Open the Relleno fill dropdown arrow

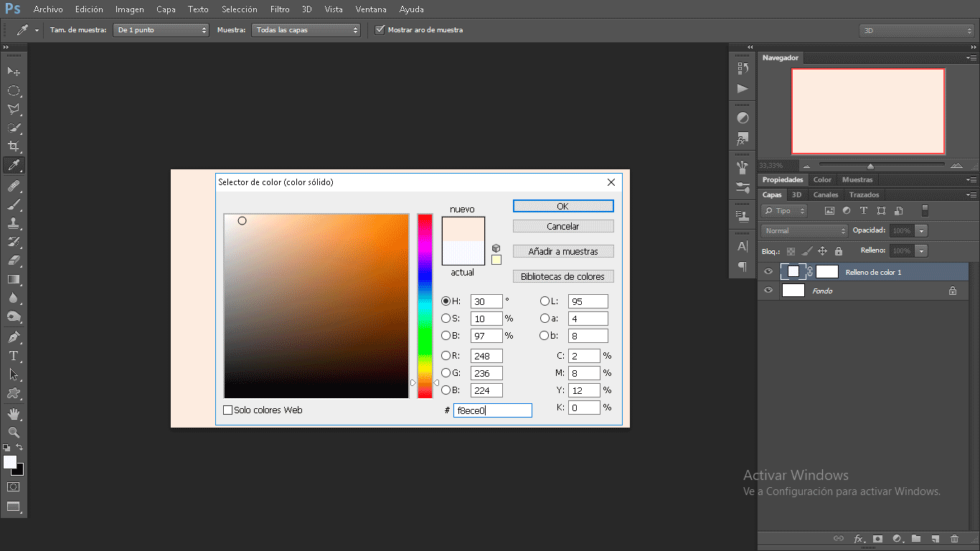(x=921, y=251)
